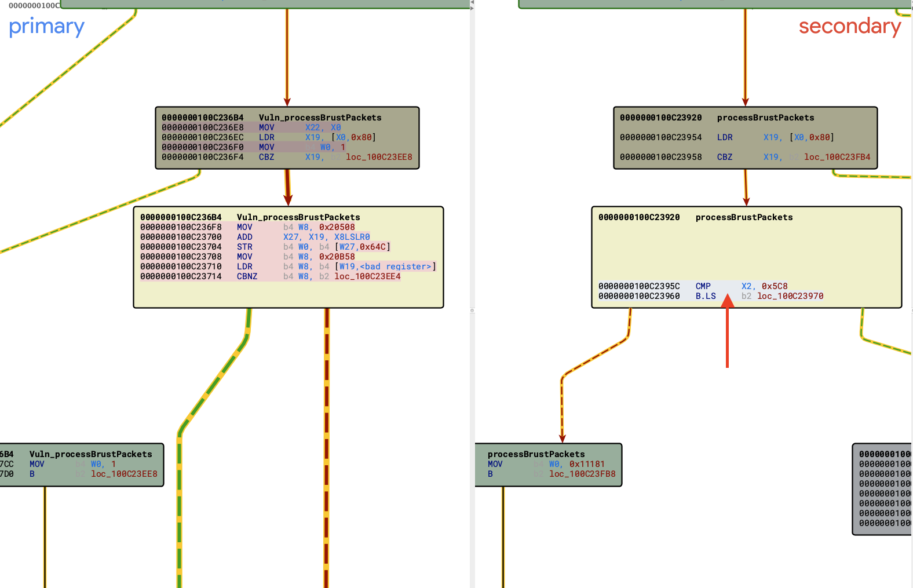Click the left-pointing collapse arrow on the split divider
The height and width of the screenshot is (588, 913).
472,2
